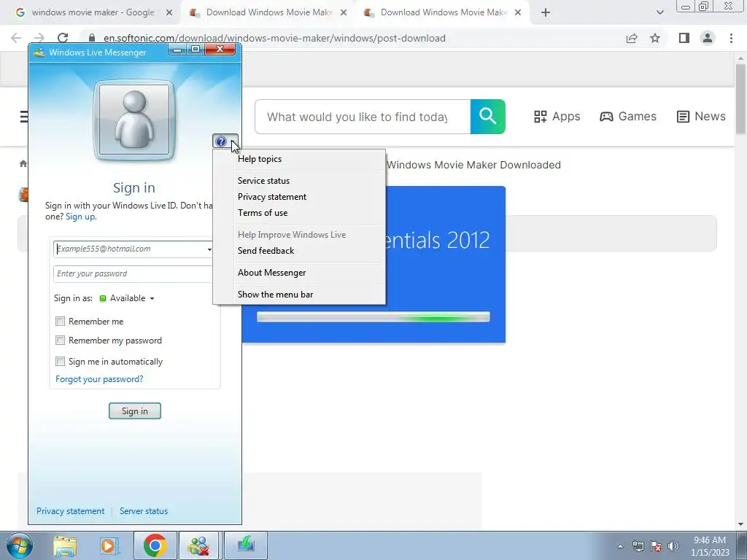Viewport: 747px width, 560px height.
Task: Click the Enter your password field
Action: [x=133, y=274]
